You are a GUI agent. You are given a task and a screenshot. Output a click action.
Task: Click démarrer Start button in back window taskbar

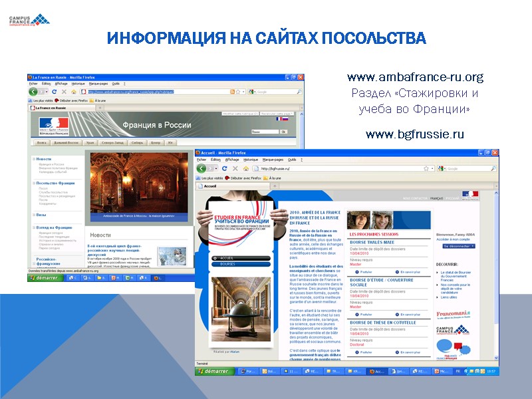(x=45, y=278)
